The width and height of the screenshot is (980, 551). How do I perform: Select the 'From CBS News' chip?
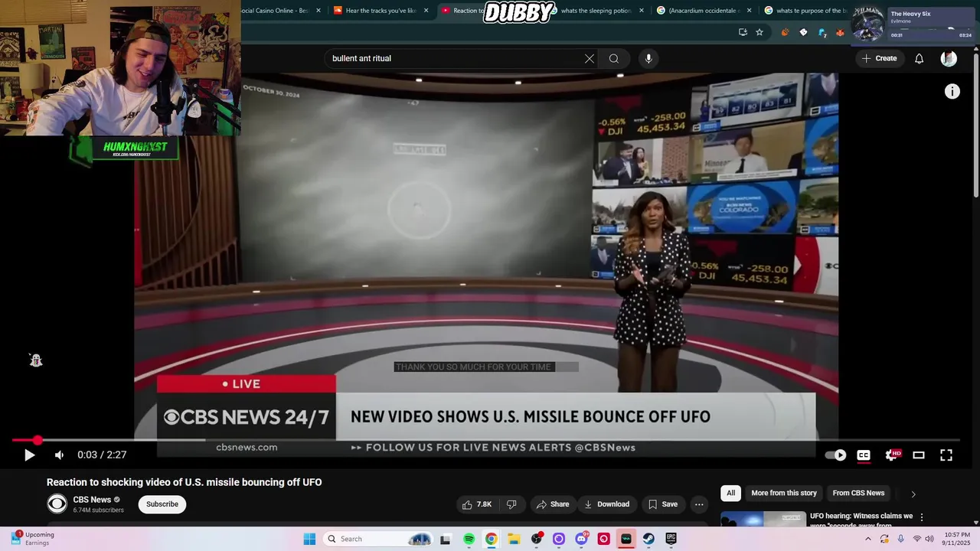(x=858, y=494)
